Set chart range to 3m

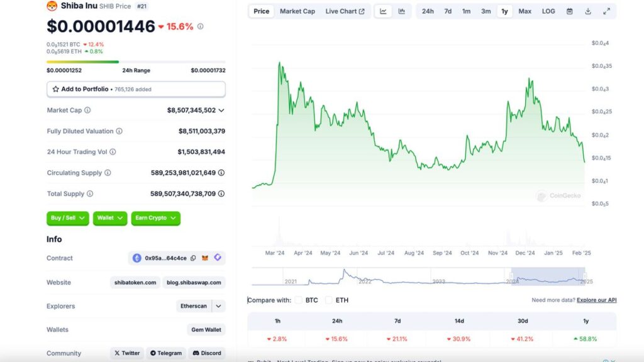[x=486, y=11]
